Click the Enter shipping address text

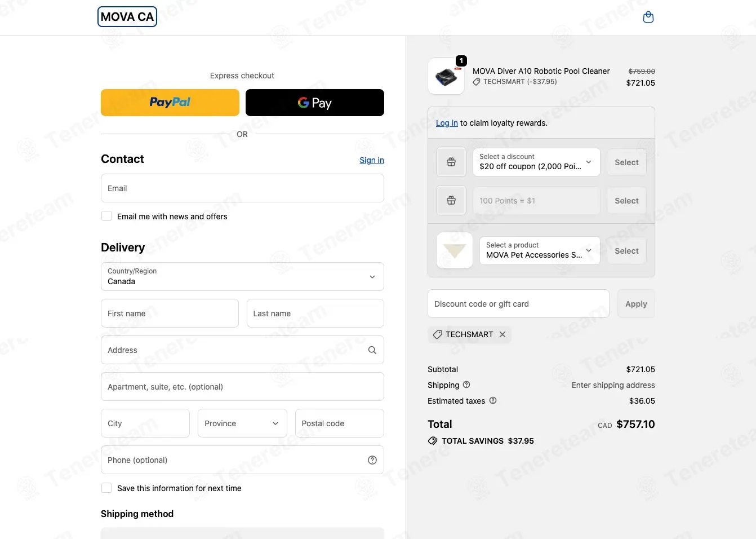(613, 385)
